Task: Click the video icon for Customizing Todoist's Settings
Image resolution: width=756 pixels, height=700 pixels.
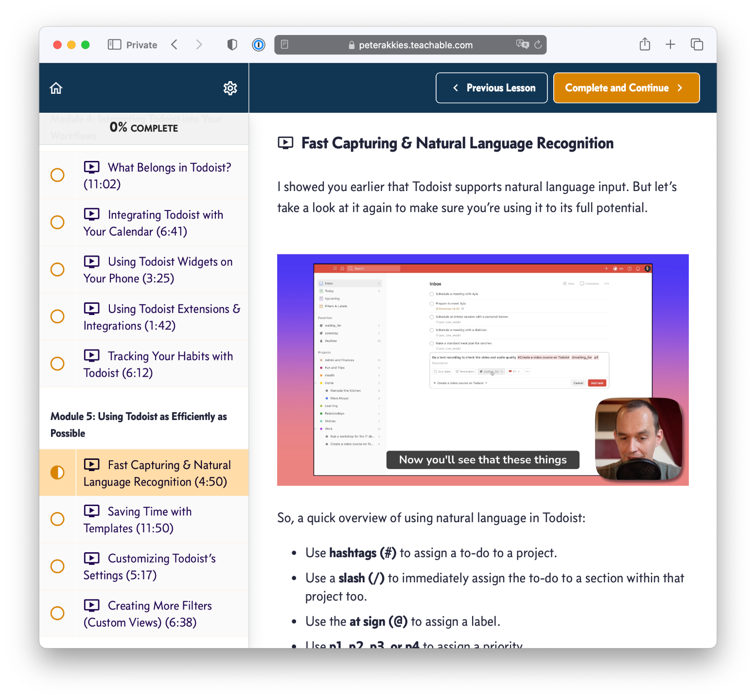Action: tap(92, 558)
